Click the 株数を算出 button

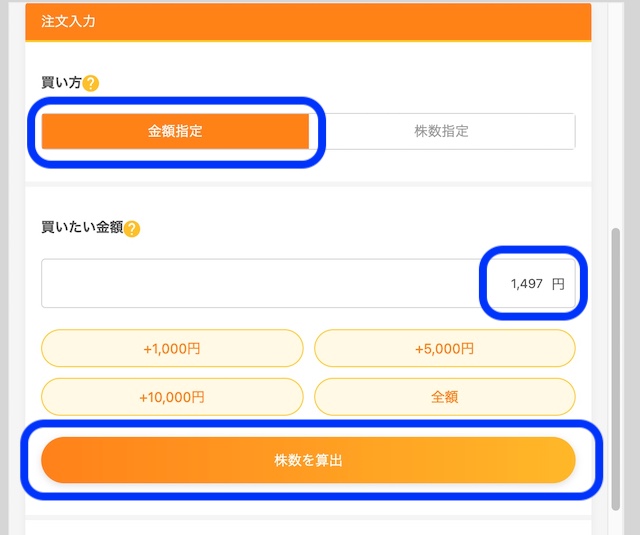click(x=308, y=460)
